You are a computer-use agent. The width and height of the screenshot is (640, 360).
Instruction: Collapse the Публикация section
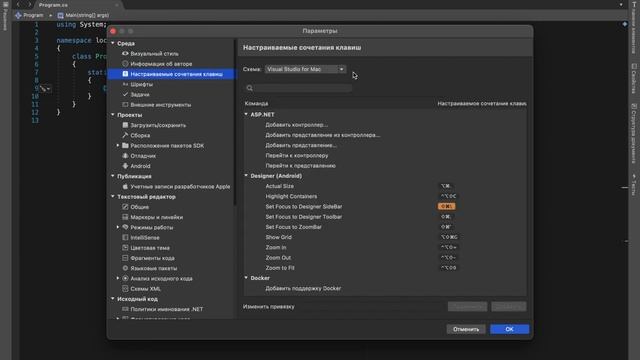point(113,176)
